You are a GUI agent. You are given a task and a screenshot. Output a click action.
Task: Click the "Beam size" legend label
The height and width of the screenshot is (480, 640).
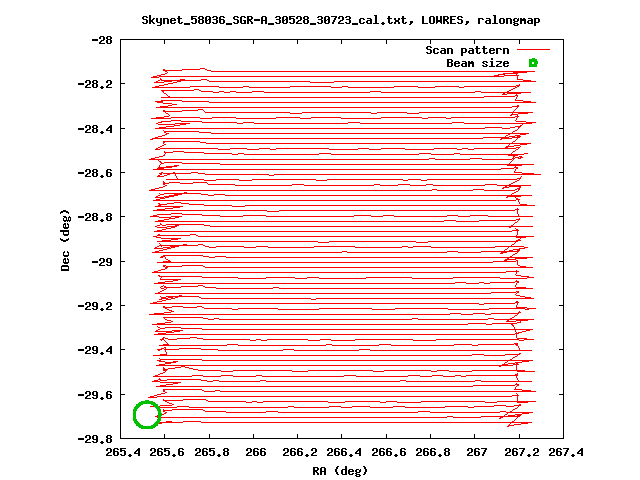tap(478, 63)
